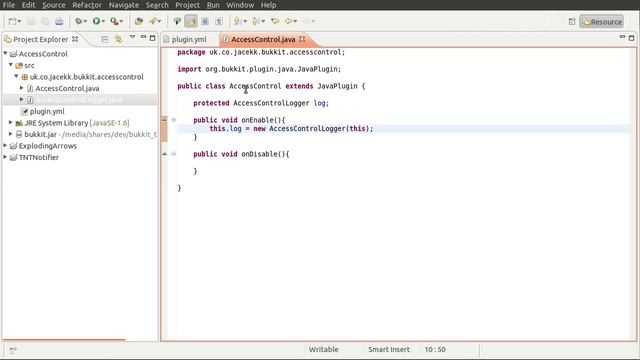This screenshot has width=640, height=360.
Task: Select the src folder in the tree
Action: (25, 65)
